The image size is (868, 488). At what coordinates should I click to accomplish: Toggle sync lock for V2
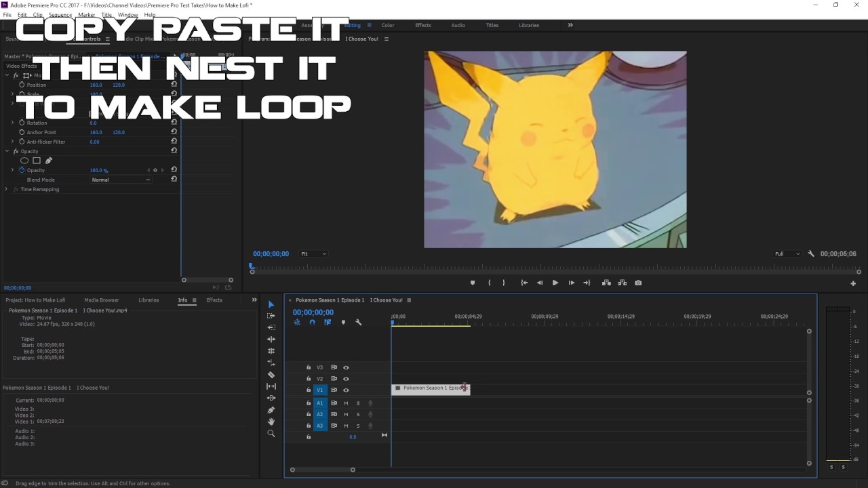pyautogui.click(x=334, y=379)
